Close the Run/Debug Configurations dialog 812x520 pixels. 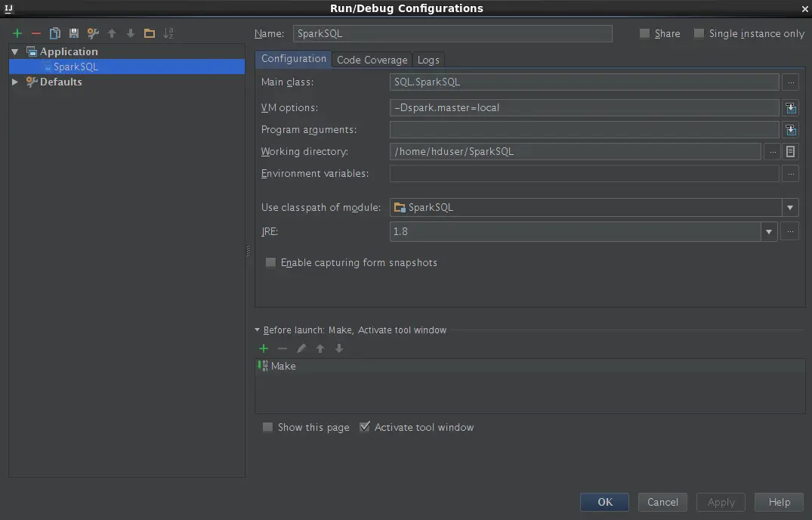pyautogui.click(x=804, y=9)
